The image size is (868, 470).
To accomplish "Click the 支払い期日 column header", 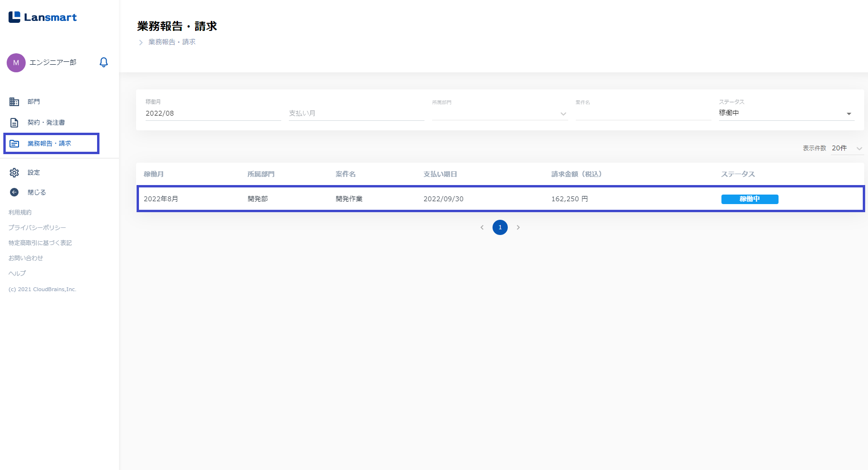I will pyautogui.click(x=440, y=174).
